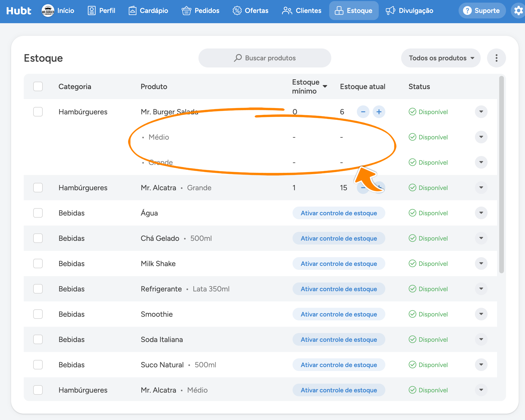Decrease Mr. Burger Salada stock with minus
The width and height of the screenshot is (525, 420).
[363, 112]
